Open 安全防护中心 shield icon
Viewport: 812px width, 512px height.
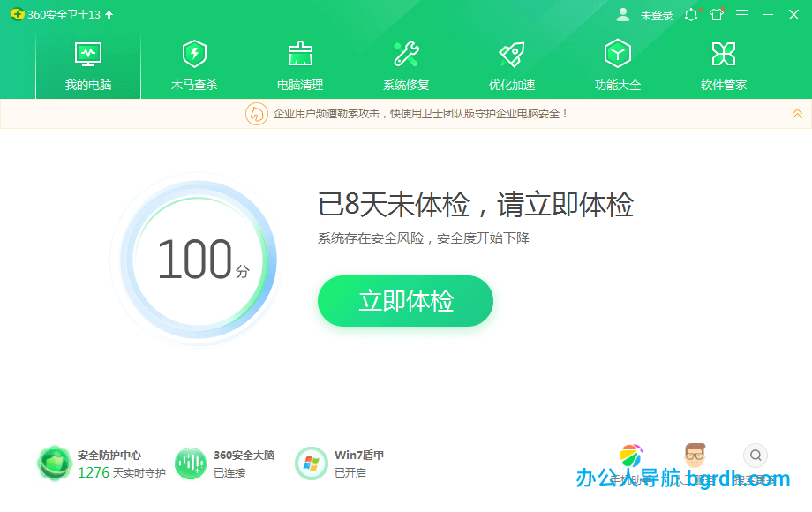point(54,463)
